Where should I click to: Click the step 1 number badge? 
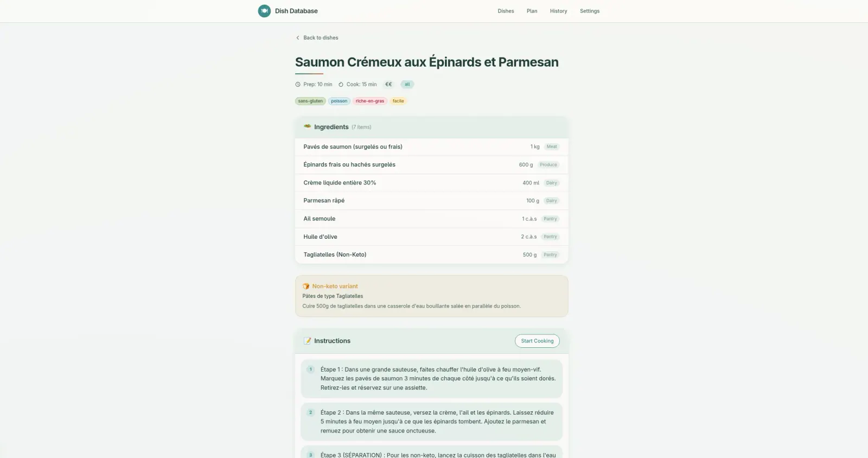coord(311,370)
